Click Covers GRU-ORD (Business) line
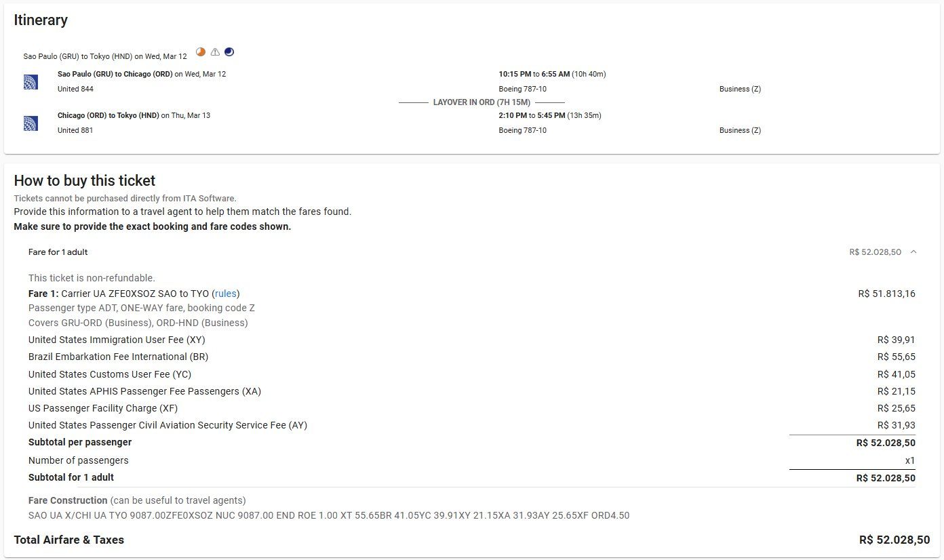 (138, 323)
